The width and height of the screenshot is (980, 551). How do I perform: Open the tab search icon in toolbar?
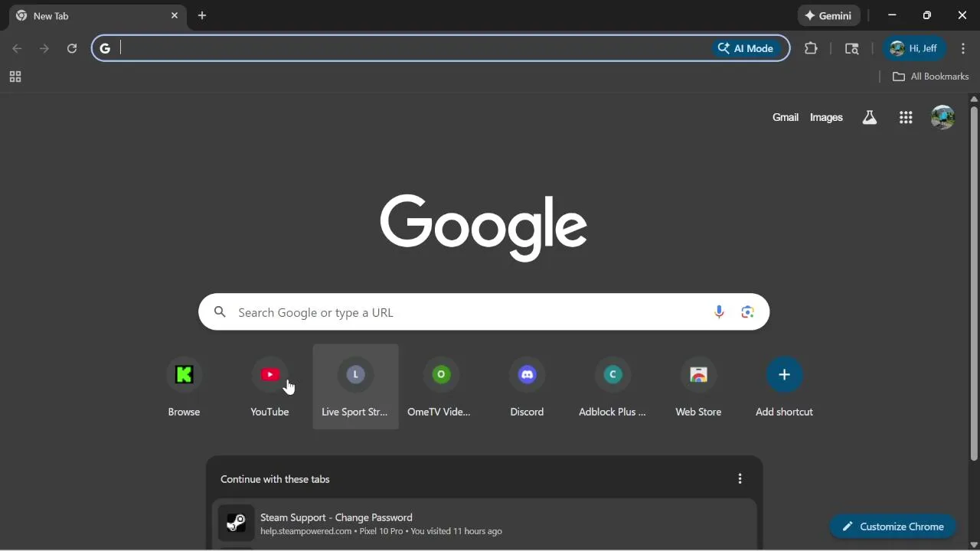pyautogui.click(x=851, y=48)
